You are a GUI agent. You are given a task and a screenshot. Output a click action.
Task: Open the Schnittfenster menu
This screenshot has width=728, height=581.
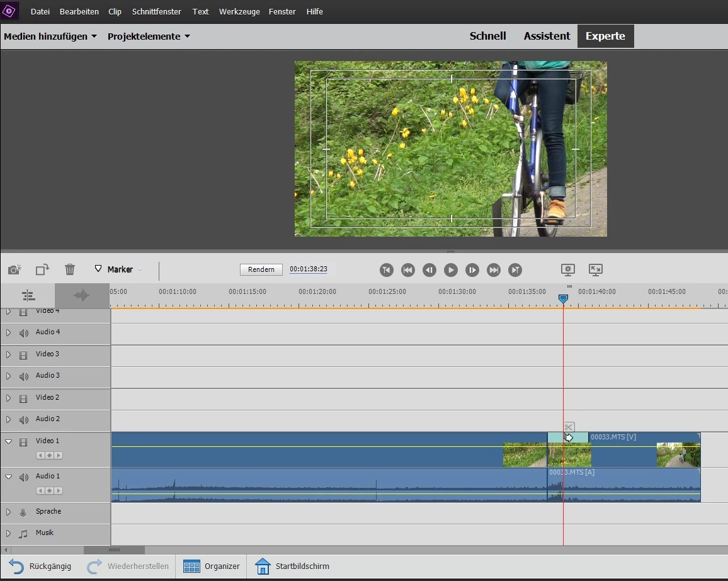(x=156, y=11)
